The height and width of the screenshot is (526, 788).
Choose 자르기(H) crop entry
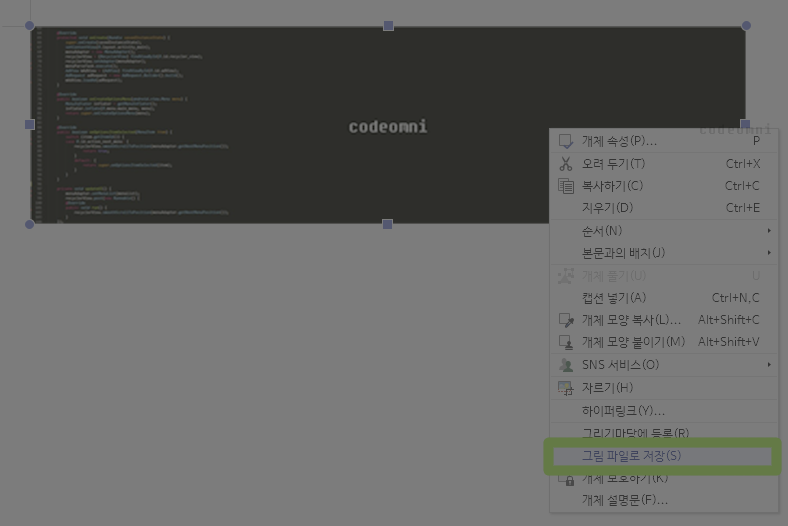tap(664, 388)
